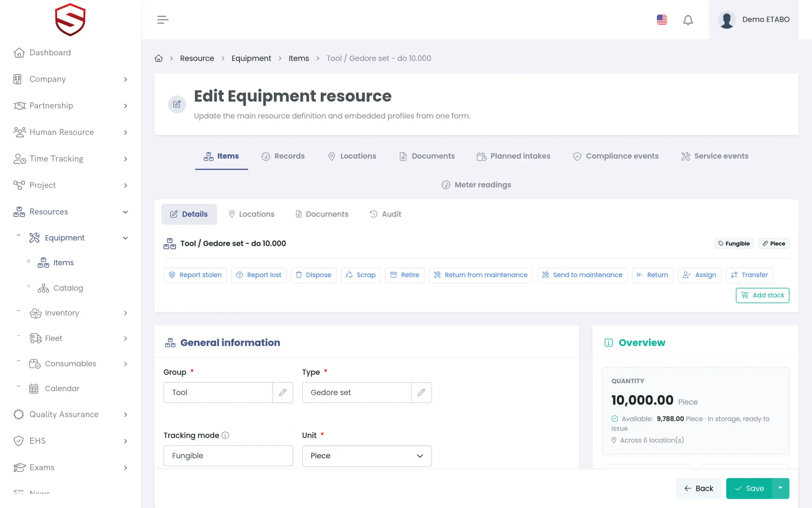Expand the Inventory submenu

point(126,313)
